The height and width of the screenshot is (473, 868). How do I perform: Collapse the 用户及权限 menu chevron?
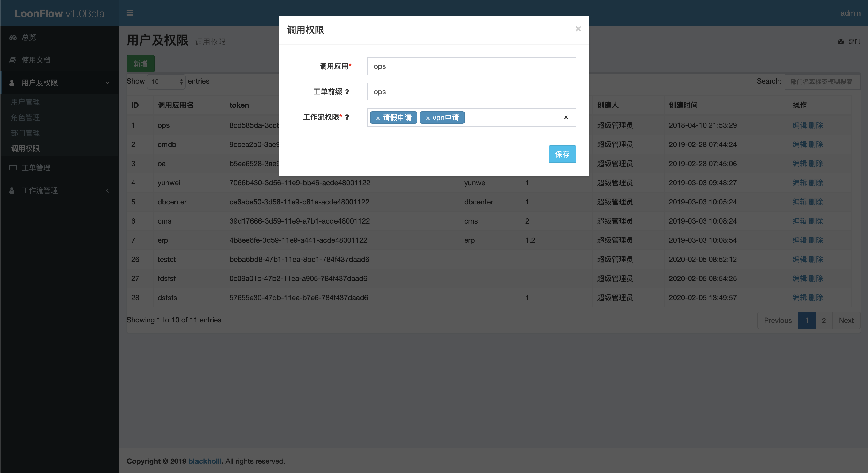[108, 83]
